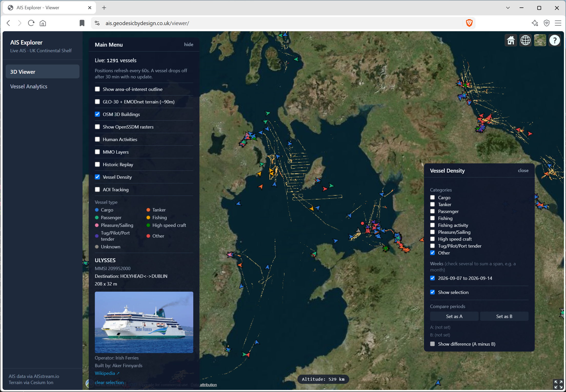Click the browser home icon
The width and height of the screenshot is (566, 392).
(43, 23)
